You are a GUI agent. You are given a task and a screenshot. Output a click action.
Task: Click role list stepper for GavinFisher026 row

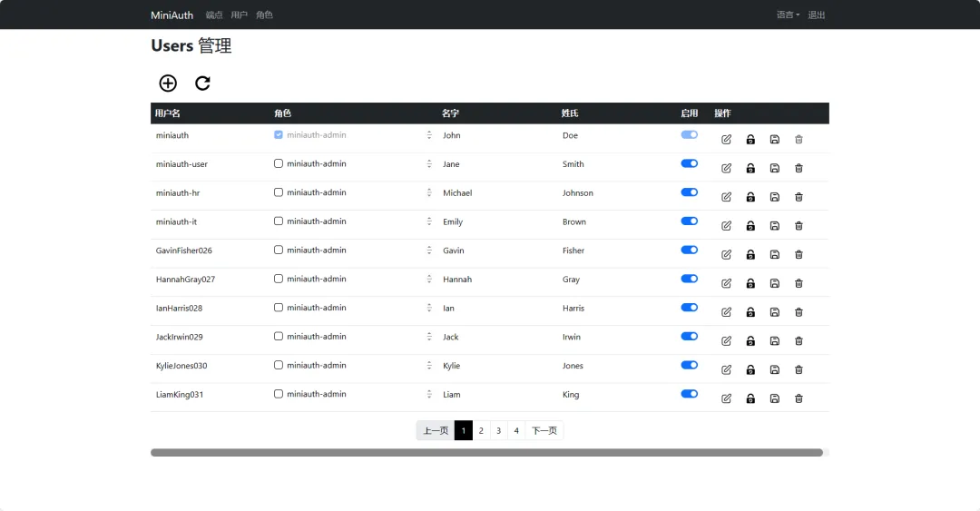[x=429, y=251]
